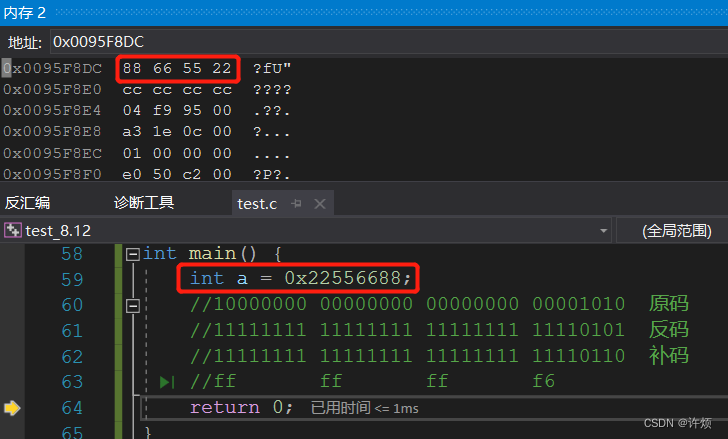Screen dimensions: 728x439
Task: Click the code int a = 0x22556688;
Action: click(x=300, y=278)
